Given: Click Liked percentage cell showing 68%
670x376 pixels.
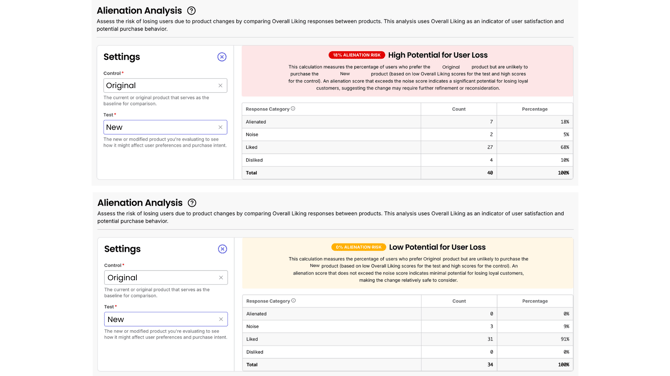Looking at the screenshot, I should pyautogui.click(x=535, y=147).
